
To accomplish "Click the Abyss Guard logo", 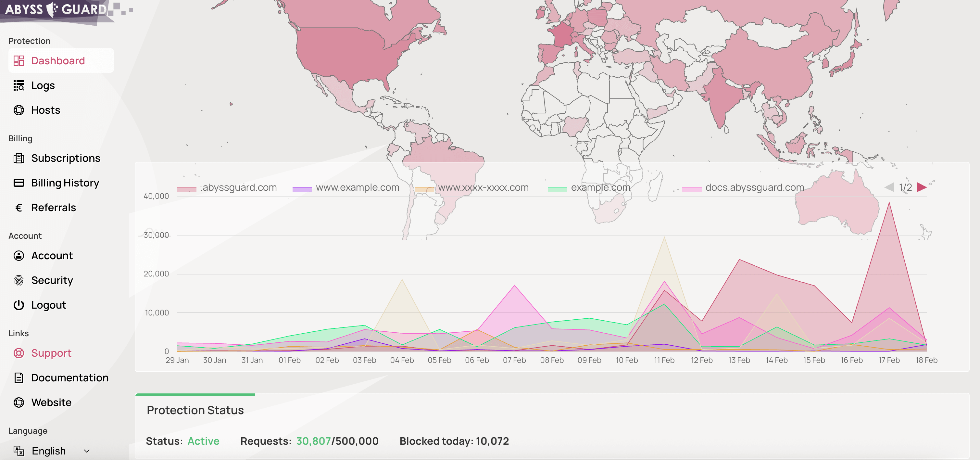I will [x=56, y=9].
